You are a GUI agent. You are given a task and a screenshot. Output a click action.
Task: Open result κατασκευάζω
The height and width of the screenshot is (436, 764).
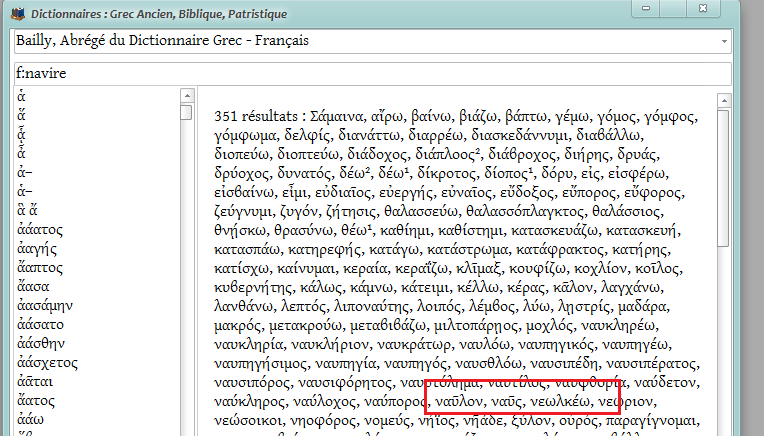click(554, 231)
